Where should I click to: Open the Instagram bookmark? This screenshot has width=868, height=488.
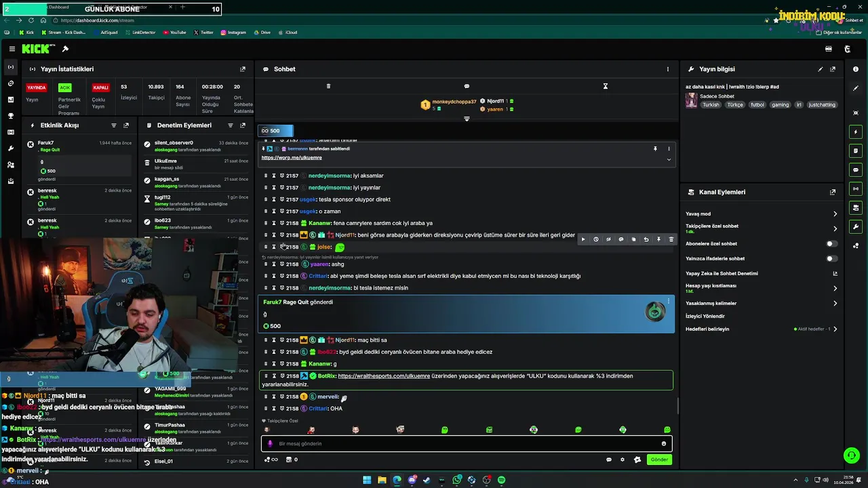click(x=233, y=33)
